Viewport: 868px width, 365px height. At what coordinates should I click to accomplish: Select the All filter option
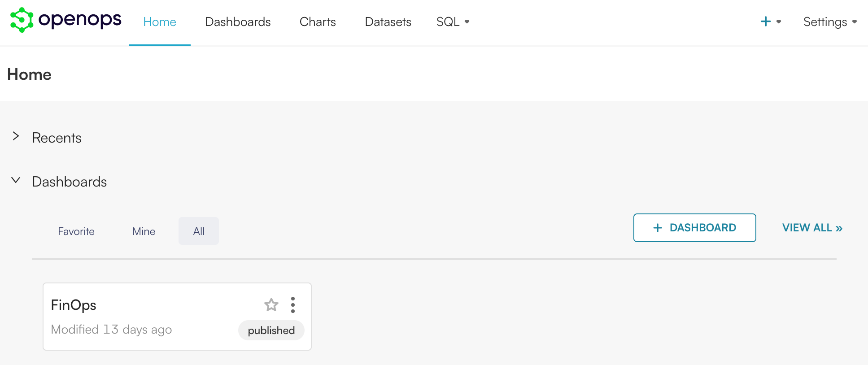point(198,231)
